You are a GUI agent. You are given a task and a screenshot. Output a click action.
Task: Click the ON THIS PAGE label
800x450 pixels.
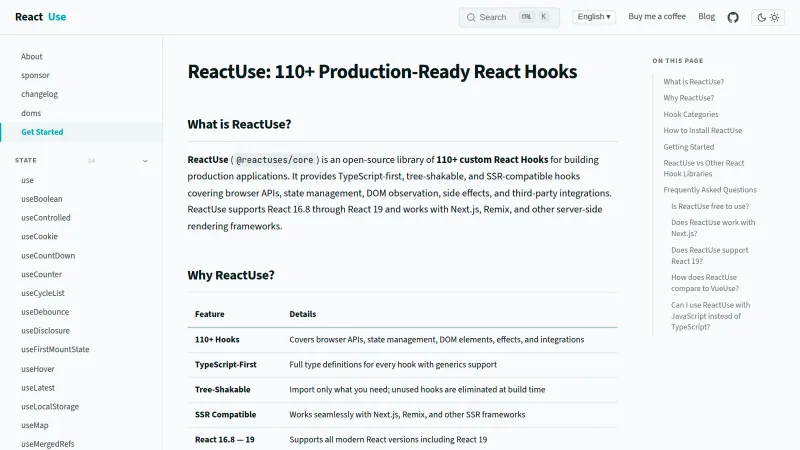[678, 61]
